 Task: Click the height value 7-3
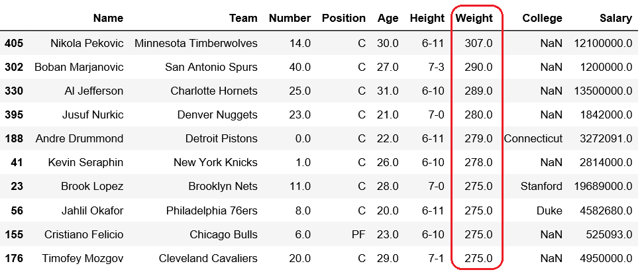(x=436, y=67)
